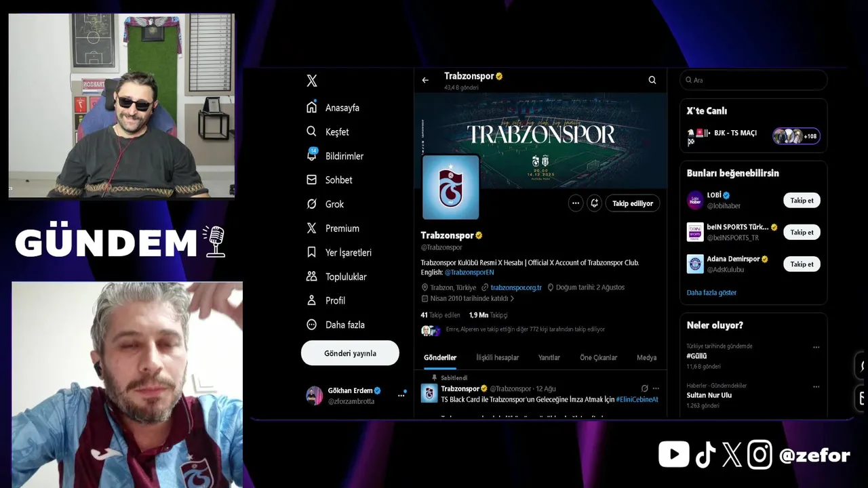Open Topluluklar people icon
This screenshot has width=868, height=488.
tap(312, 277)
